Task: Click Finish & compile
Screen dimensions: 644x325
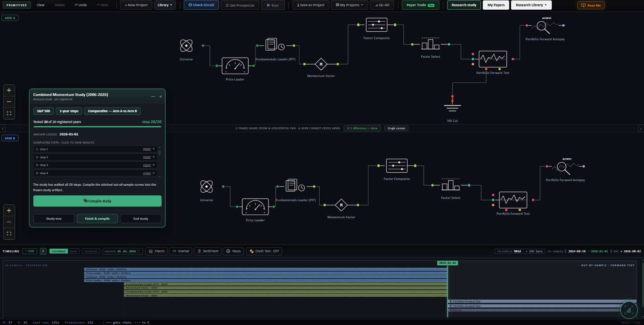Action: click(97, 219)
